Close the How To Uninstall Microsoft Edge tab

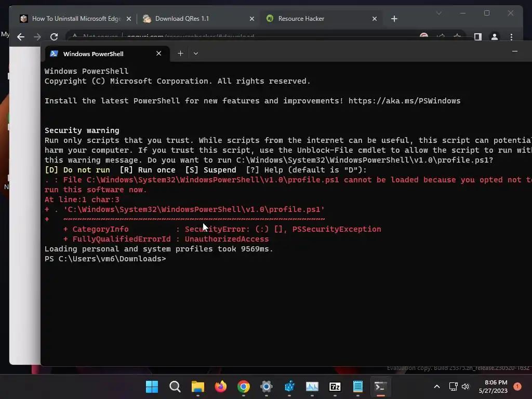click(x=129, y=19)
